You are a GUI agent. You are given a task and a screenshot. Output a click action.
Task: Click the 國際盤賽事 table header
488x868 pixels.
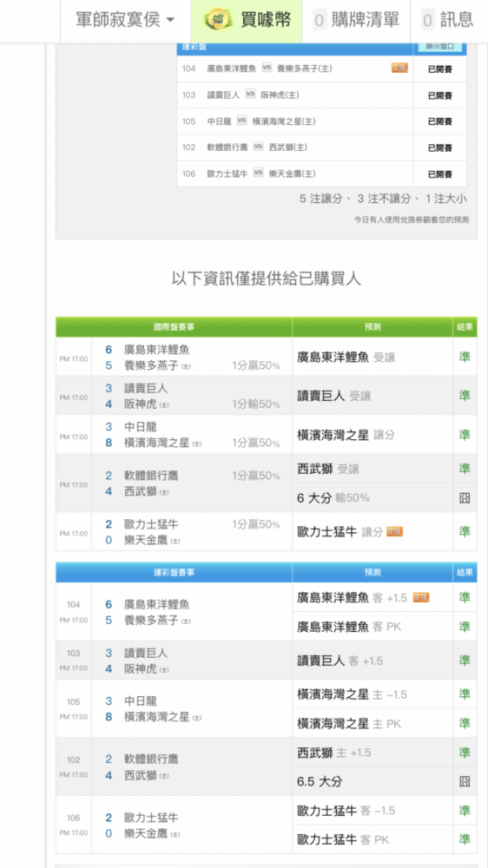point(174,327)
